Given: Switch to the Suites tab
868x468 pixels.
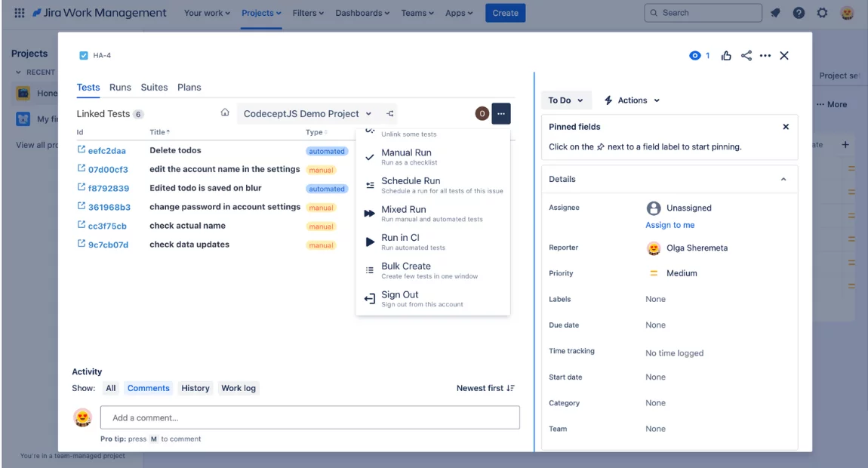Looking at the screenshot, I should [154, 88].
